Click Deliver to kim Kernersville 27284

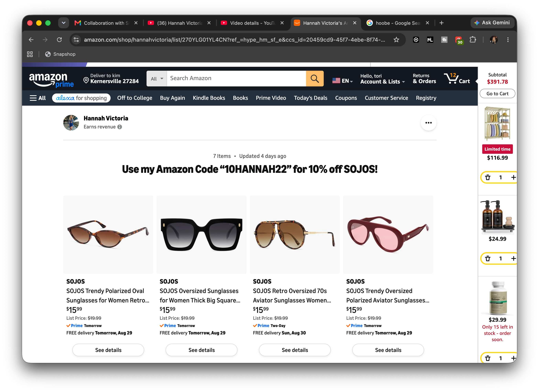coord(111,79)
